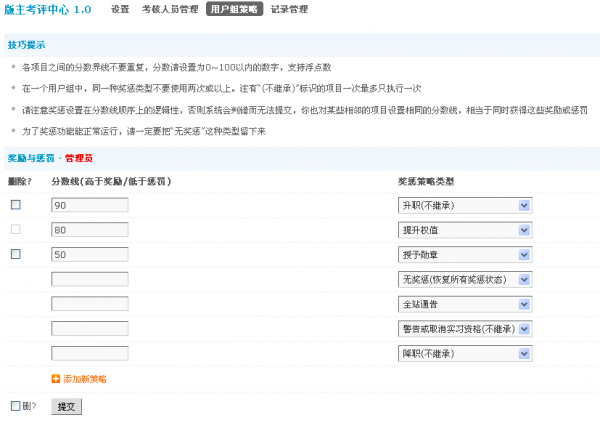Click the 分数线(高于奖励/低于惩罚) column header

pyautogui.click(x=111, y=181)
